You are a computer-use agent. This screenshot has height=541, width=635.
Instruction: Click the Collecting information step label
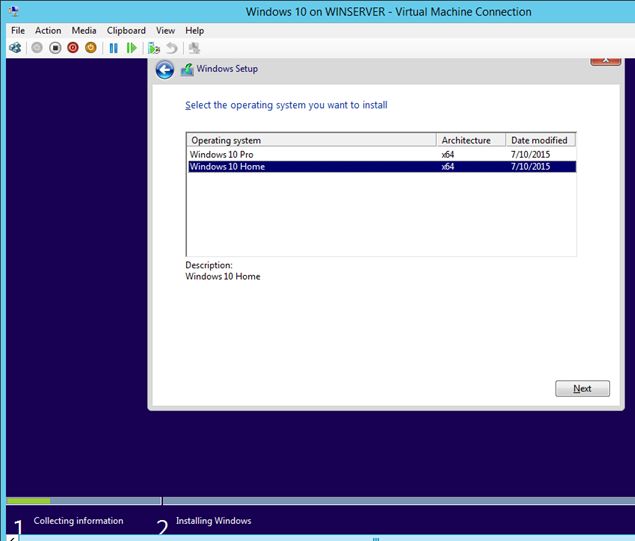tap(78, 521)
